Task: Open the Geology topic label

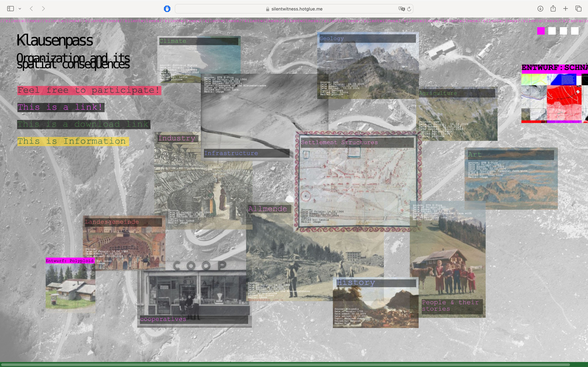Action: tap(367, 38)
